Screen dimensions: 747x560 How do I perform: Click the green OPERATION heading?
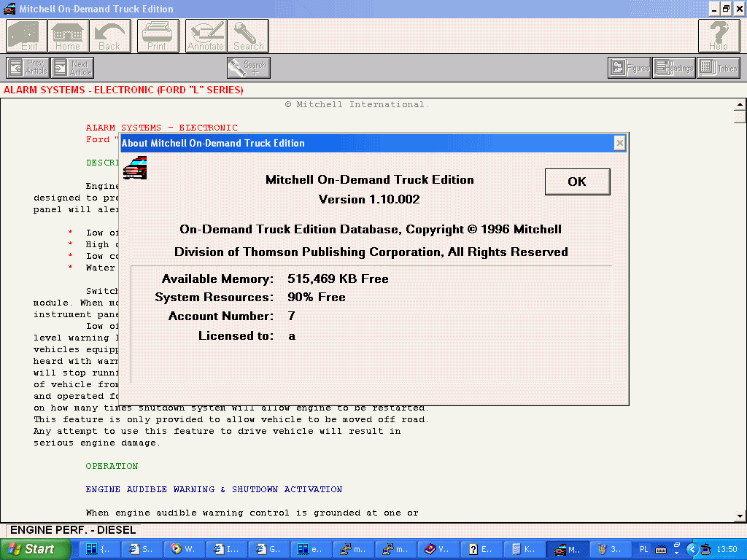point(112,466)
